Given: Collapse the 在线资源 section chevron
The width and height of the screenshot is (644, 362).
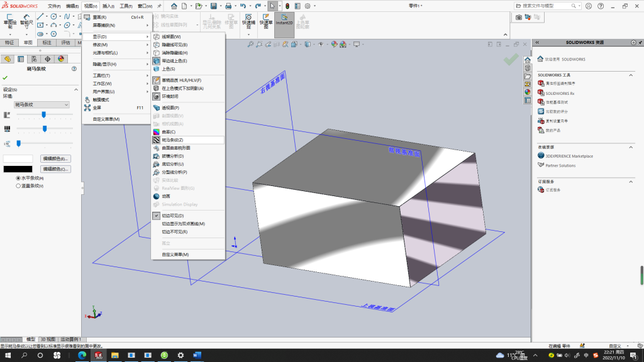Looking at the screenshot, I should click(631, 147).
